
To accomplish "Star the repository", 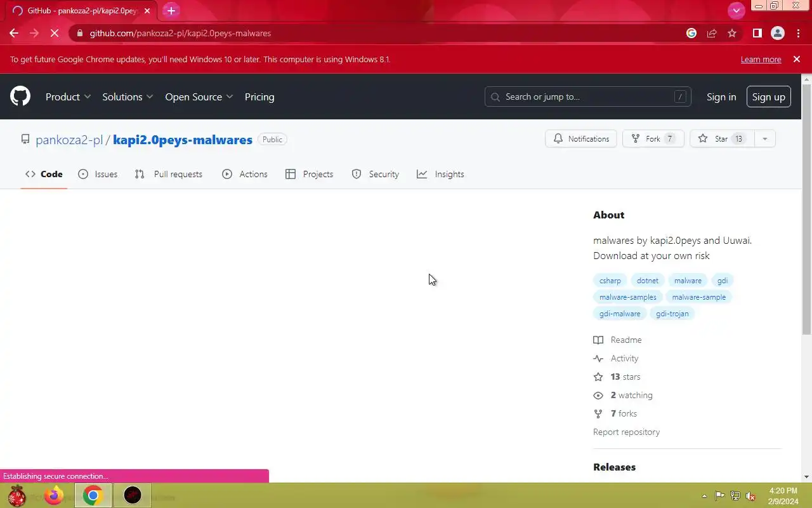I will click(x=721, y=138).
